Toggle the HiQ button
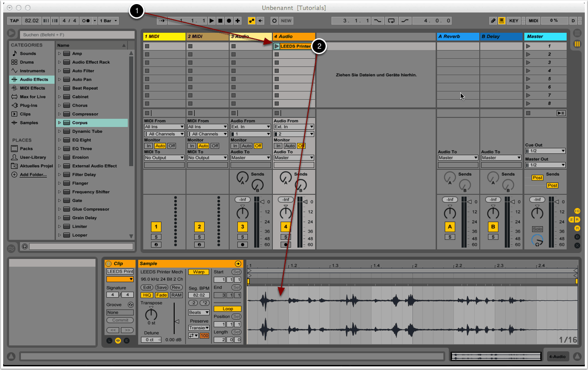This screenshot has height=370, width=588. pyautogui.click(x=146, y=295)
